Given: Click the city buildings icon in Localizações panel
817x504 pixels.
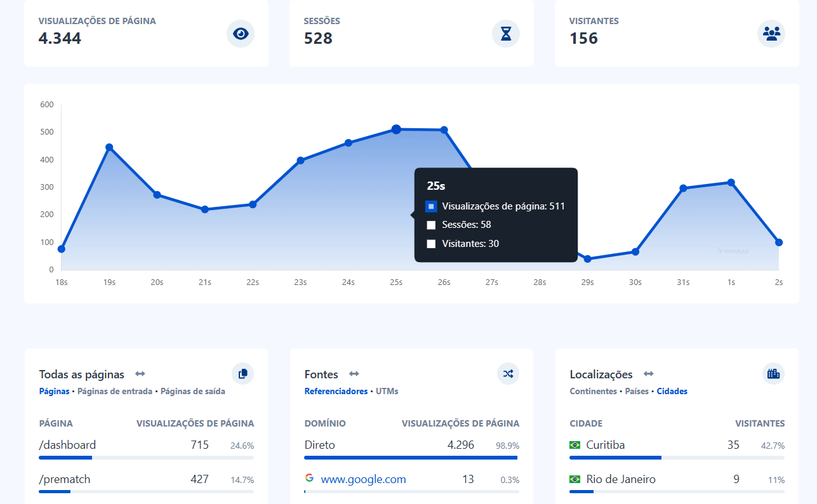Looking at the screenshot, I should coord(773,374).
